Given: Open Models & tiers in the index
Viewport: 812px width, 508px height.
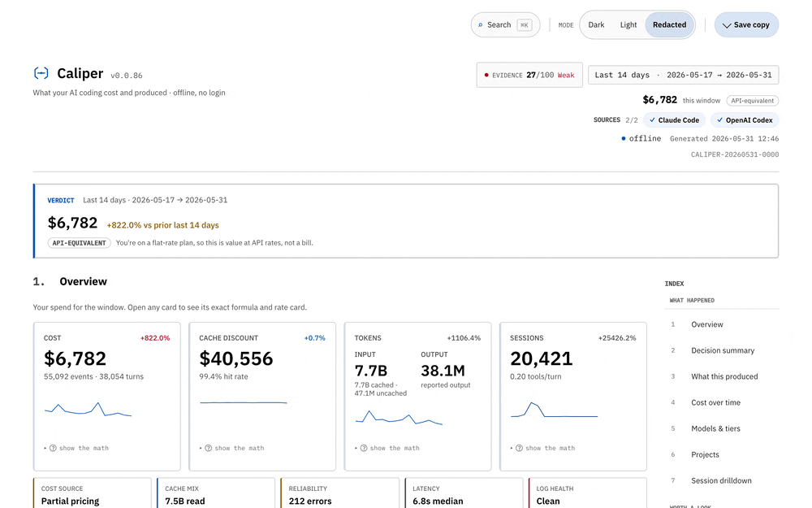Looking at the screenshot, I should pyautogui.click(x=715, y=428).
